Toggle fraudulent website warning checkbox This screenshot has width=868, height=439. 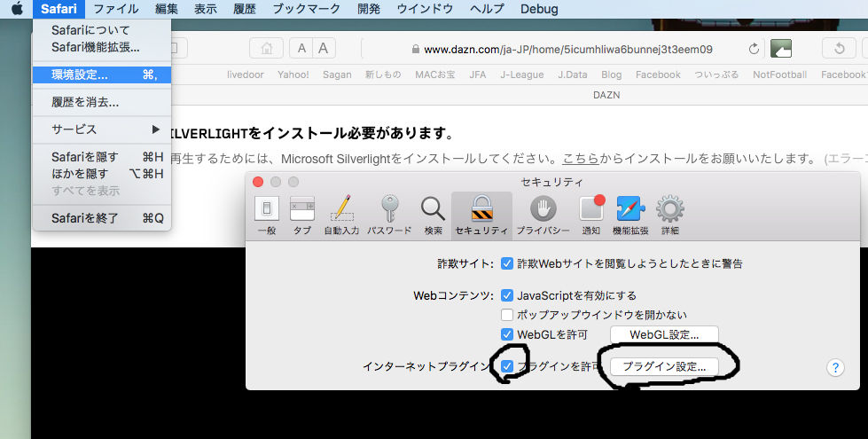click(x=507, y=263)
